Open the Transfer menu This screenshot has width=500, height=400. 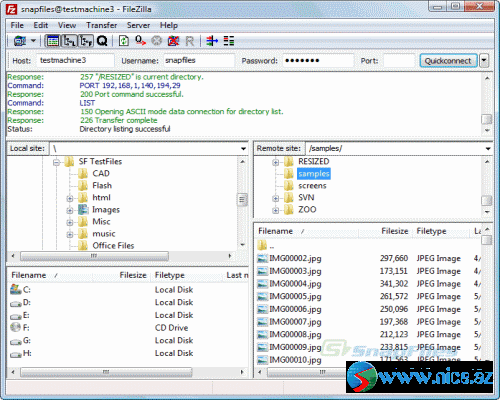click(x=102, y=25)
